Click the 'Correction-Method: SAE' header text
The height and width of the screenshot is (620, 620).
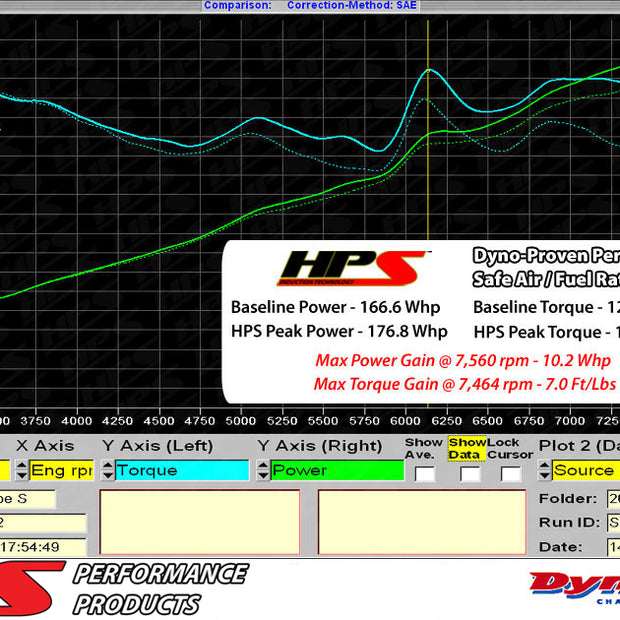click(352, 6)
